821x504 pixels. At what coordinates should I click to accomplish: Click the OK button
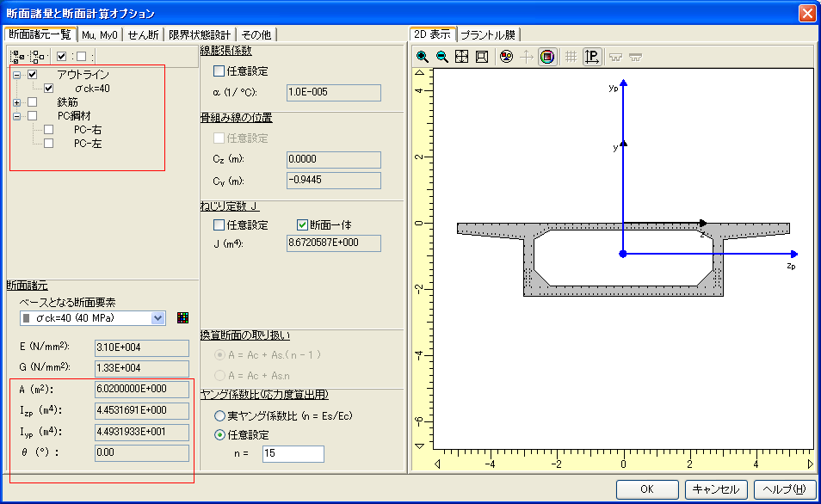tap(647, 489)
